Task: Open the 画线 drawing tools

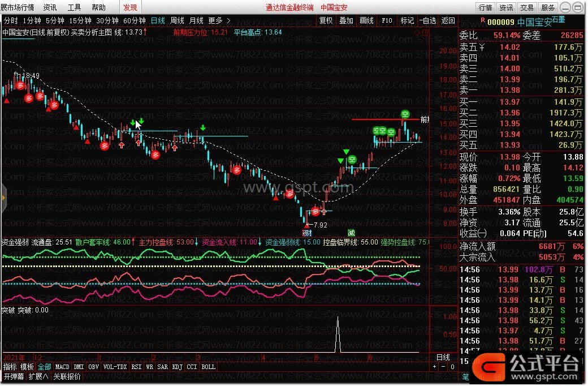Action: [366, 20]
